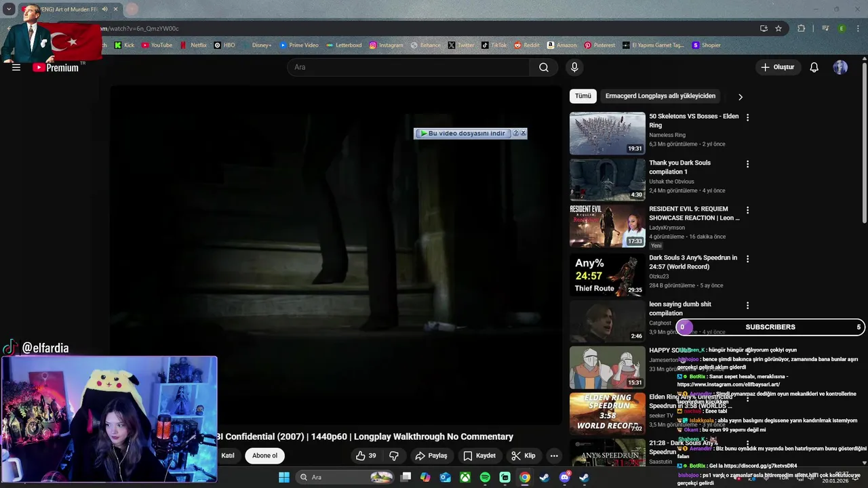Dislike the video with thumbs-down
868x488 pixels.
[x=394, y=455]
